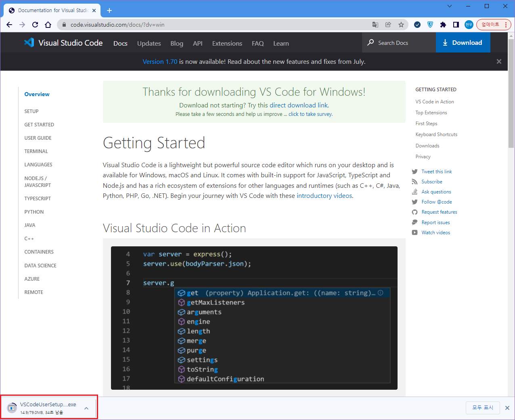Jump to Top Extensions section

pyautogui.click(x=431, y=113)
